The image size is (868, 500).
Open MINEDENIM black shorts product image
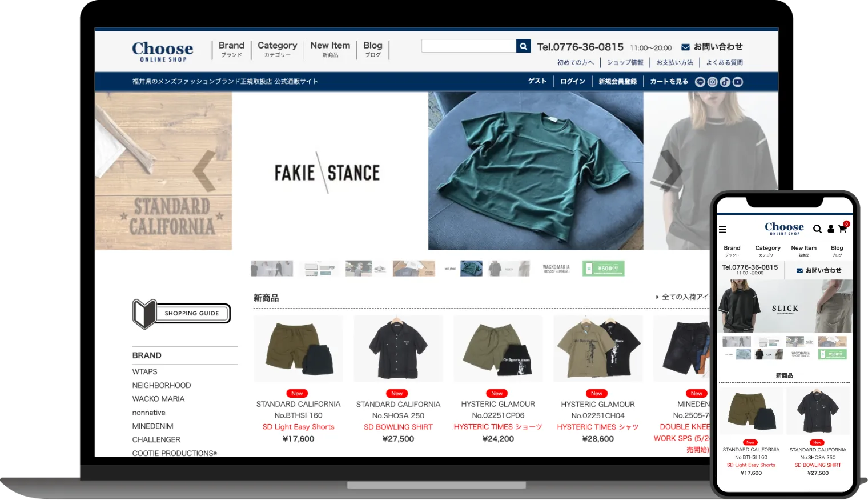(x=682, y=349)
